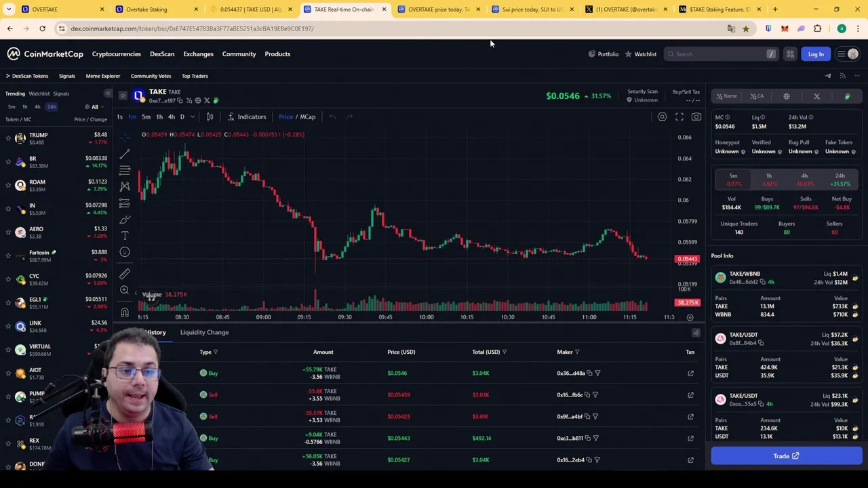The width and height of the screenshot is (868, 488).
Task: Switch chart to Price view
Action: click(285, 117)
